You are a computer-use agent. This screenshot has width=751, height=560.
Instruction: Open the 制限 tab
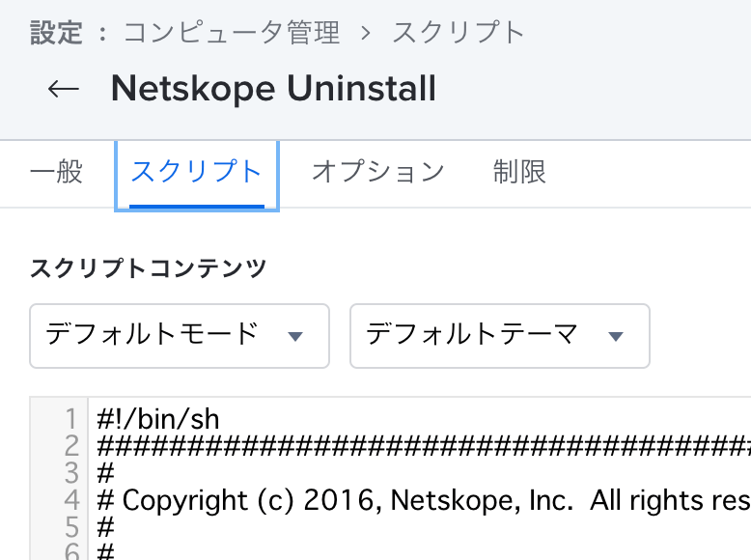point(519,172)
